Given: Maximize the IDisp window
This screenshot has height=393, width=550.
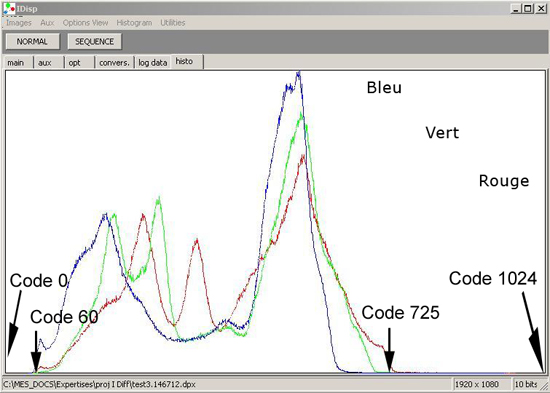Looking at the screenshot, I should pos(528,9).
